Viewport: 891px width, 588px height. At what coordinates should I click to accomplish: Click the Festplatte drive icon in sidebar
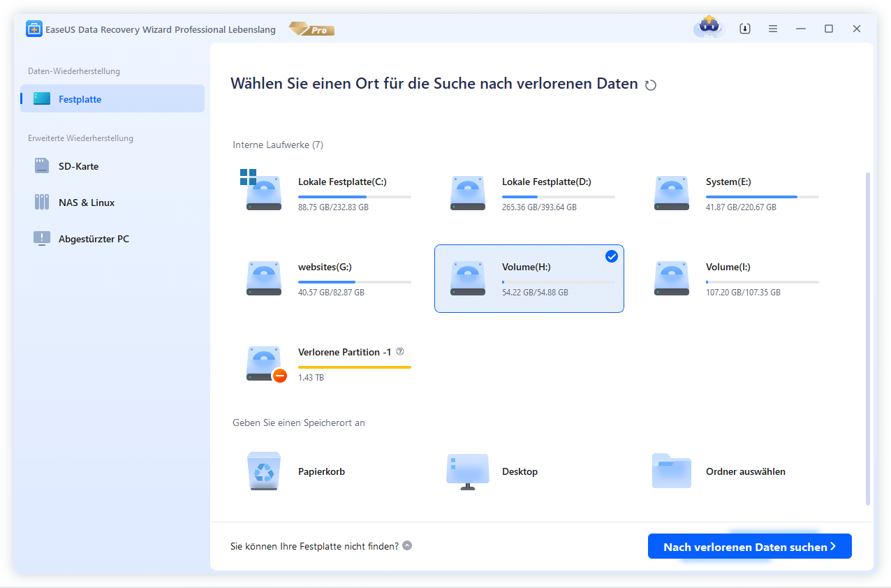42,98
